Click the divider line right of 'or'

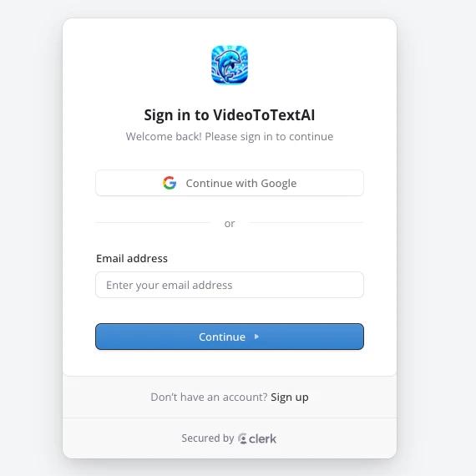pos(306,222)
